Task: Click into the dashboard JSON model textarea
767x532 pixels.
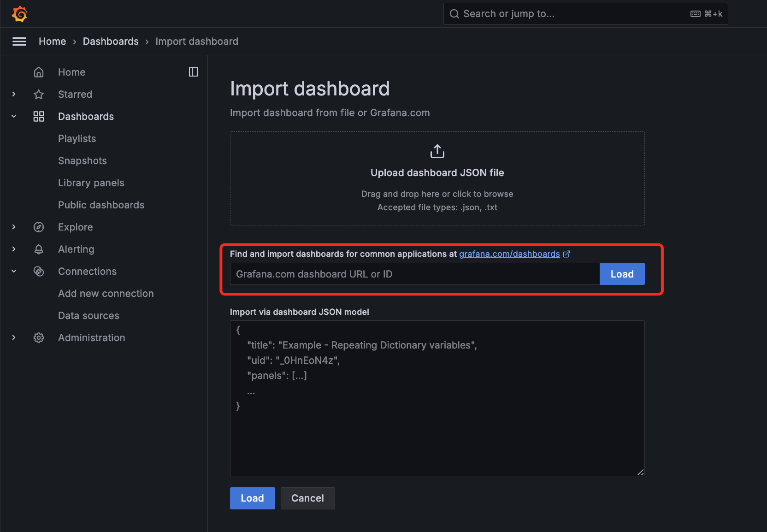Action: pos(437,398)
